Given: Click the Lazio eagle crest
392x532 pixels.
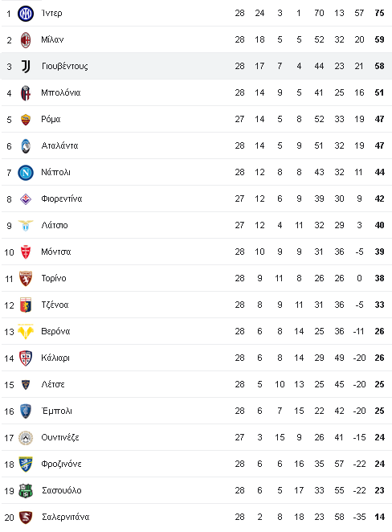Looking at the screenshot, I should pyautogui.click(x=26, y=226).
